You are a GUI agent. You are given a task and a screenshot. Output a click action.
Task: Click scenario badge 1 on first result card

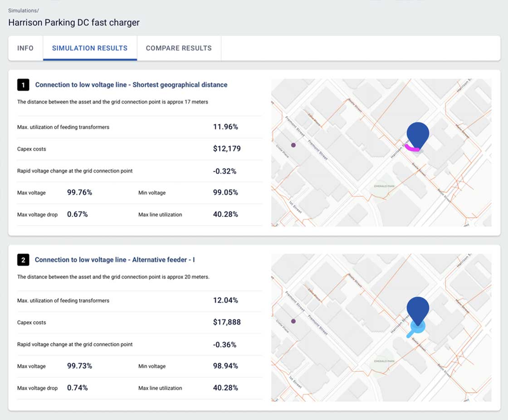pos(23,85)
